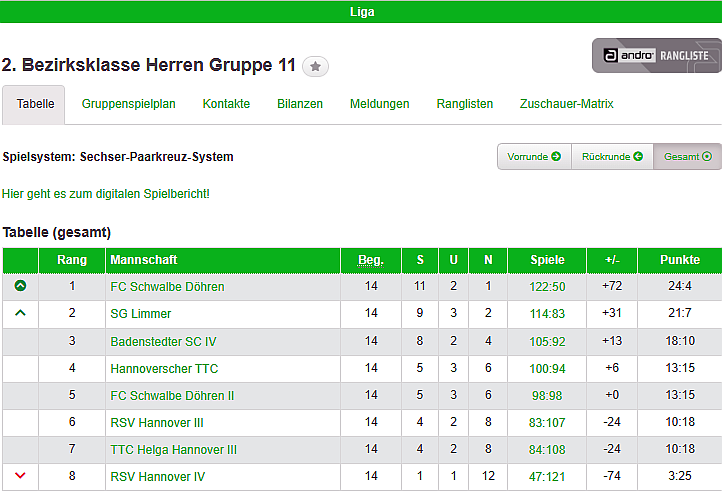Open the Zuschauer-Matrix tab
Screen dimensions: 722x494
(x=566, y=104)
